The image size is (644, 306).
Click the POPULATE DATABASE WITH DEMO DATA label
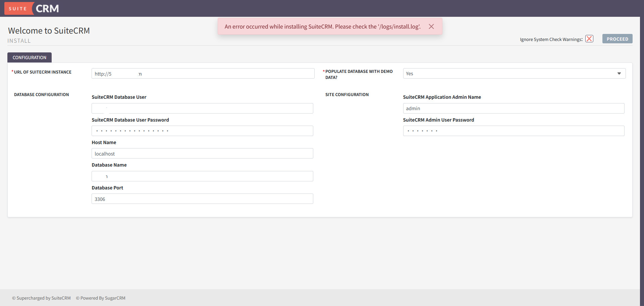(359, 74)
